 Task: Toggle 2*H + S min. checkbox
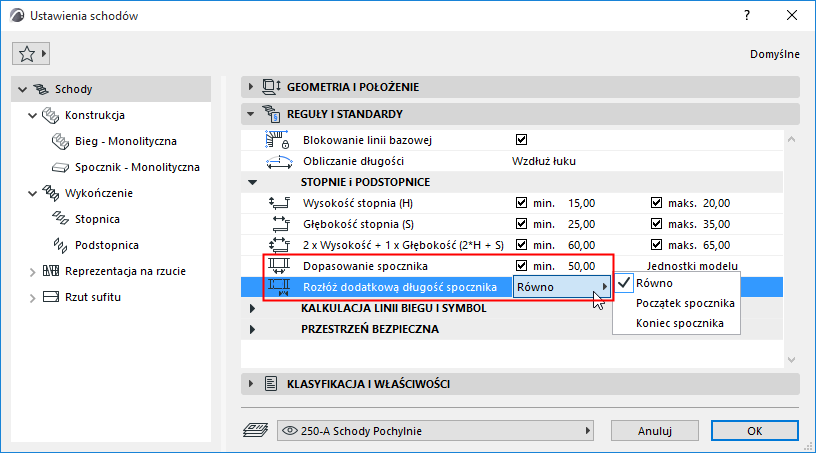pyautogui.click(x=521, y=244)
